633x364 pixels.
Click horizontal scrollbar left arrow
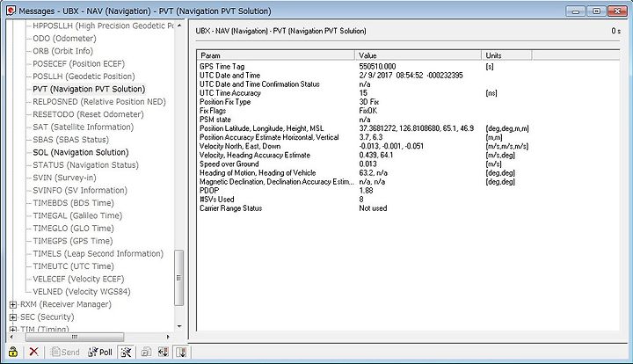point(11,337)
